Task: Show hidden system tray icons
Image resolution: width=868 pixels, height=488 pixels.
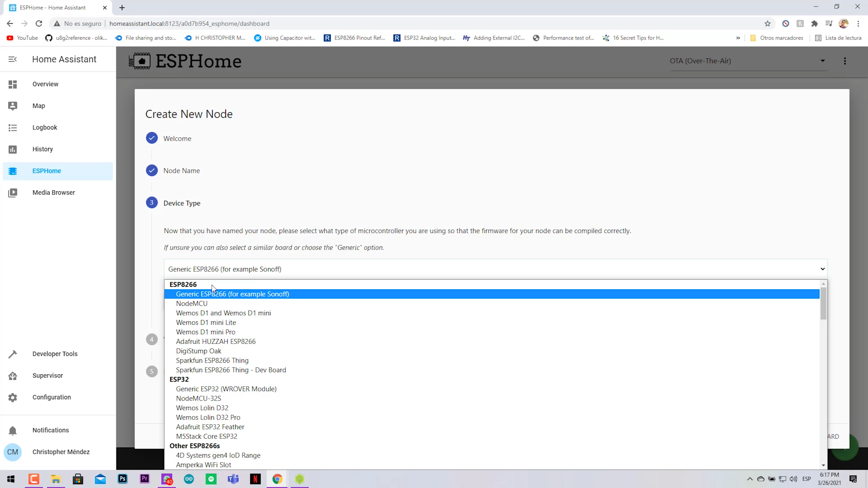Action: pyautogui.click(x=750, y=479)
